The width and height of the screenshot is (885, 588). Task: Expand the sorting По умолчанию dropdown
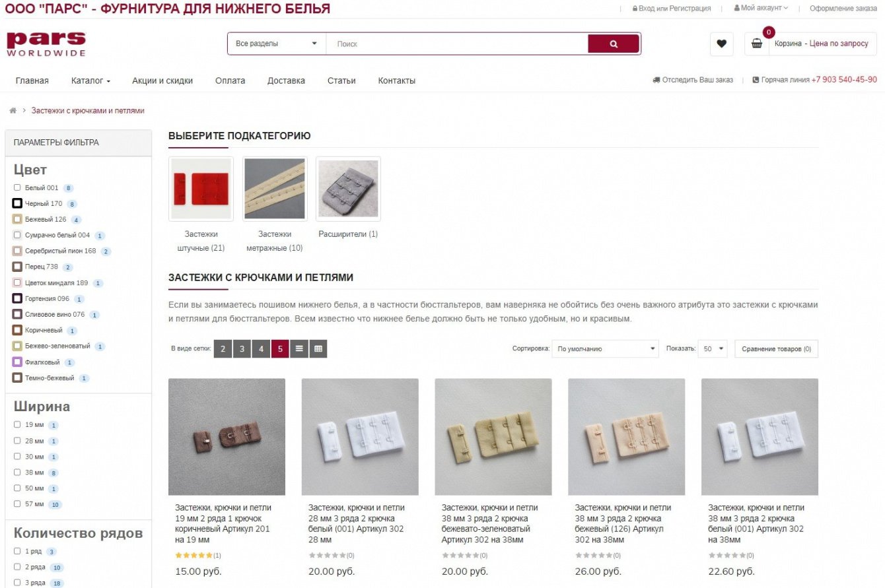[x=606, y=348]
